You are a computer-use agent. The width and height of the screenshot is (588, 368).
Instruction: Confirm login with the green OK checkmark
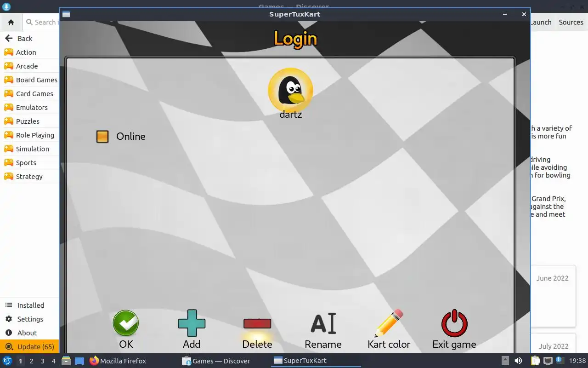(x=126, y=323)
